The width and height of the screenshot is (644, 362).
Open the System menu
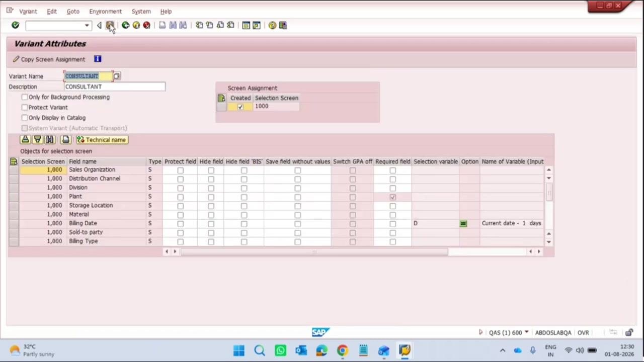click(x=141, y=11)
